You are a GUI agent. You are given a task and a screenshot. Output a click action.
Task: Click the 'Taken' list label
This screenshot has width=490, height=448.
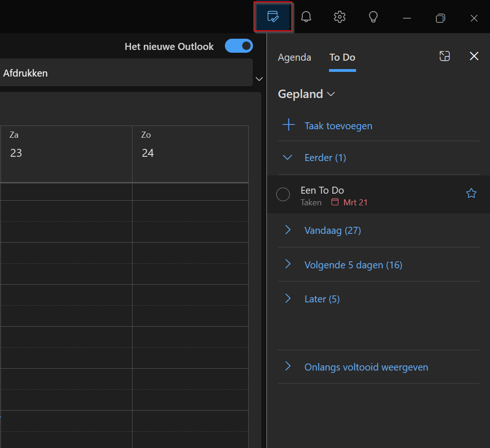click(x=311, y=203)
